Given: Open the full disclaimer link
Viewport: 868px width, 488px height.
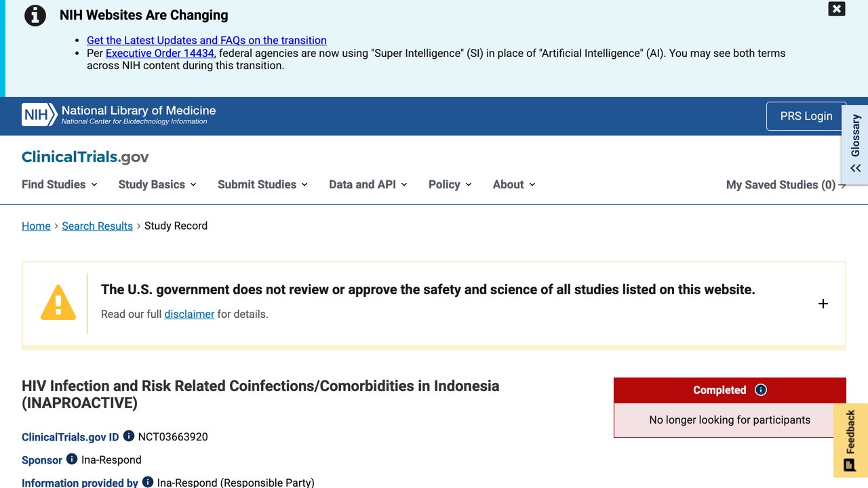Looking at the screenshot, I should coord(189,314).
